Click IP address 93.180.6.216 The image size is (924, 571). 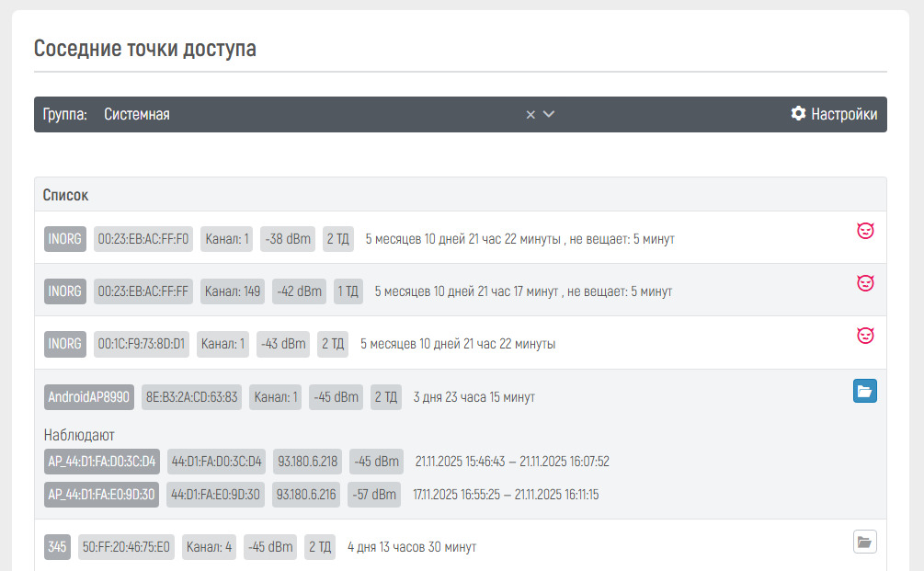point(306,495)
